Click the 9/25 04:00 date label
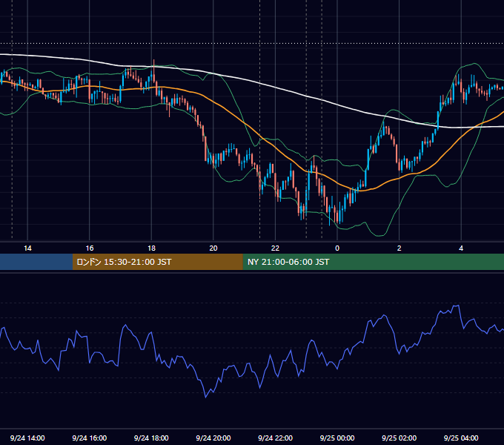This screenshot has width=504, height=445. [x=461, y=438]
